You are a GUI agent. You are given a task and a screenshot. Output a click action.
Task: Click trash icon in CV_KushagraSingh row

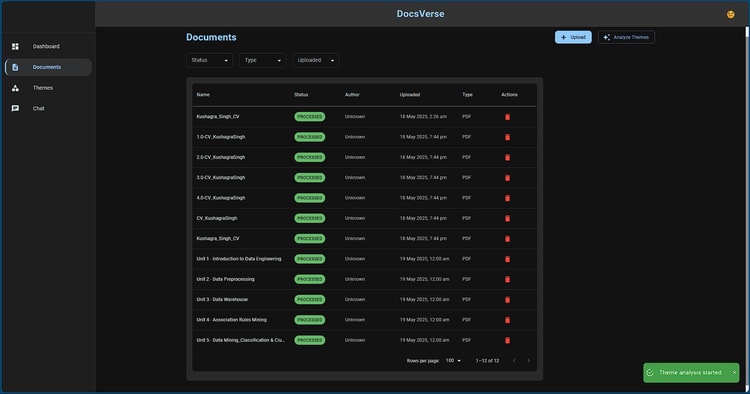507,219
